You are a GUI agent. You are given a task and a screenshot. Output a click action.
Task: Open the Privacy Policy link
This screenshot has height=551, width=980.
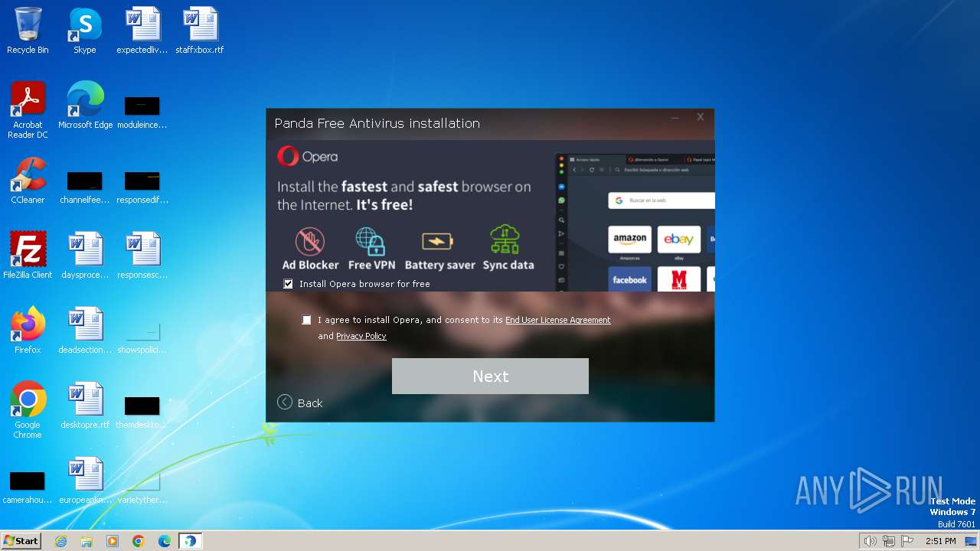361,336
